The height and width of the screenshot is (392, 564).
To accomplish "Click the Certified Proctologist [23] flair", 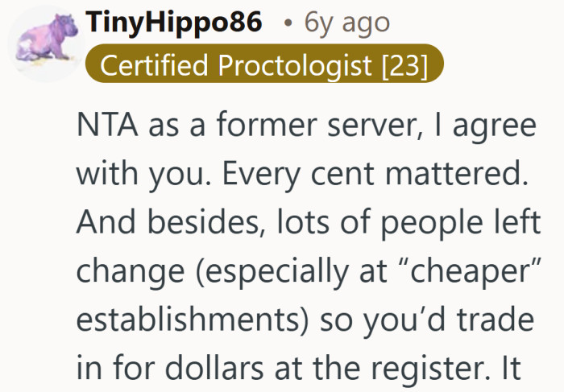I will 264,65.
